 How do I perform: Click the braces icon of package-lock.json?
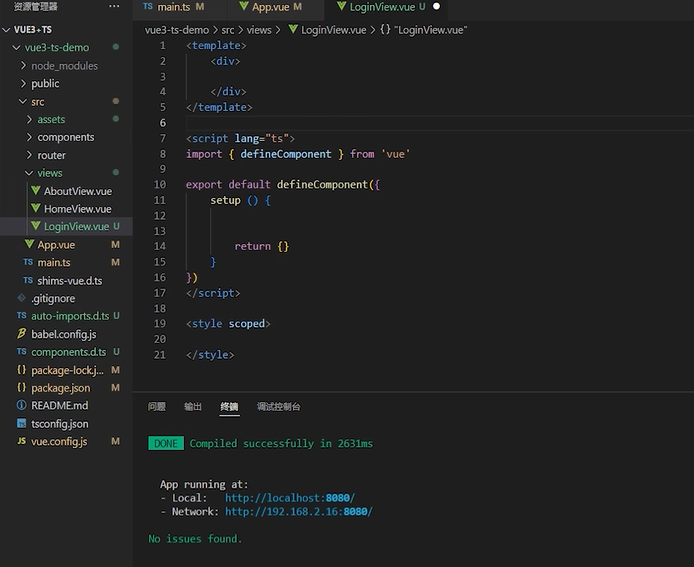(21, 369)
